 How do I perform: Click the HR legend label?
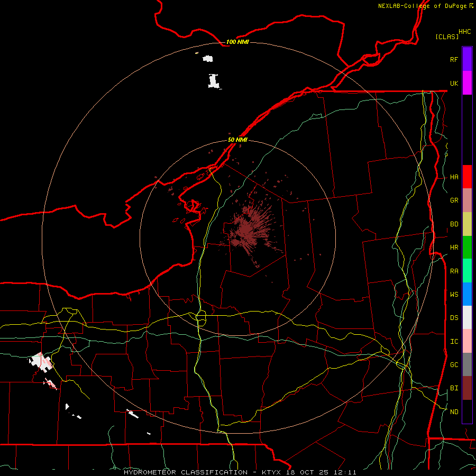[x=454, y=248]
